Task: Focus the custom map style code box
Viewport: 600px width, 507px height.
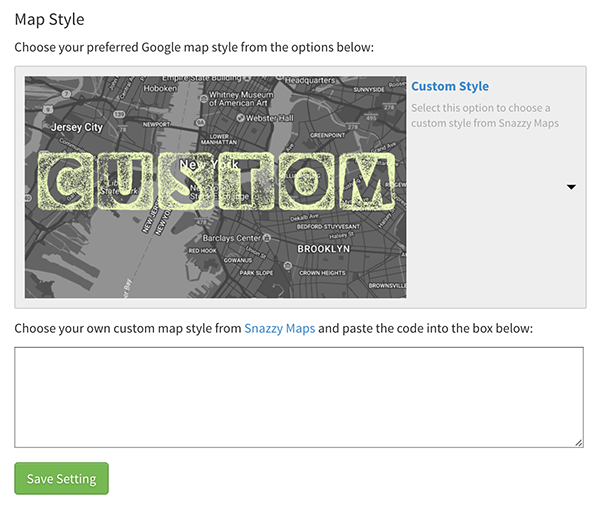Action: tap(299, 397)
